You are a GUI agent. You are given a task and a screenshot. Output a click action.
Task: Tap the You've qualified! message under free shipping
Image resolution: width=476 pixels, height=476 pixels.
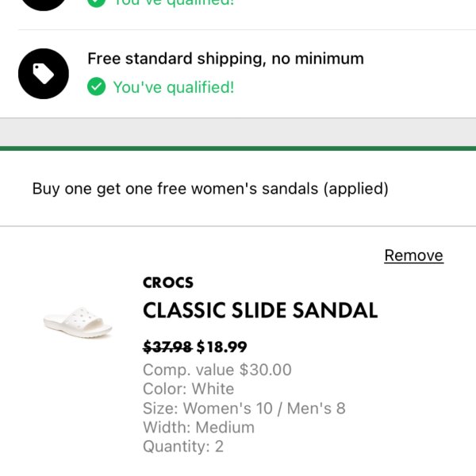[174, 87]
